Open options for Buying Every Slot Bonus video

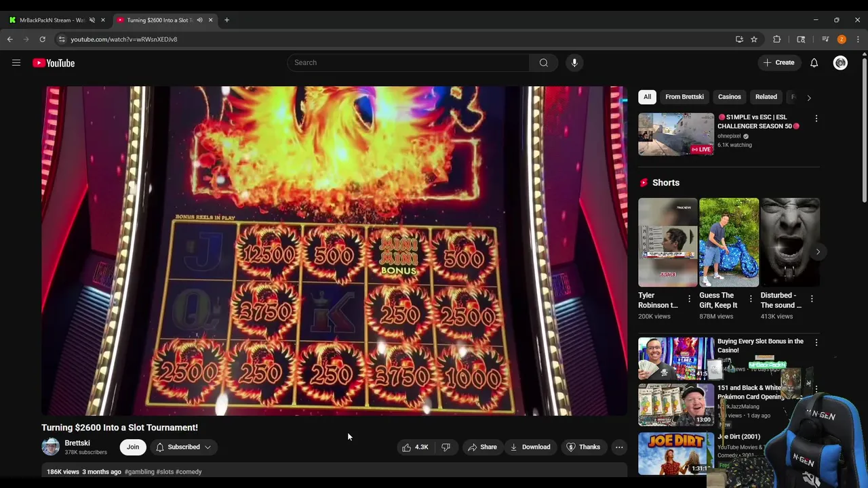click(816, 343)
